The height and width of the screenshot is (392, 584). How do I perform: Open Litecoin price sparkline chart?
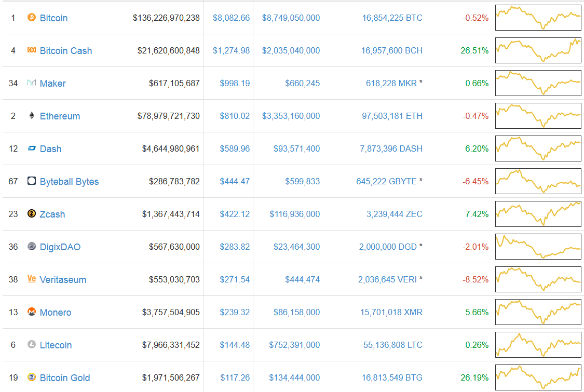538,345
